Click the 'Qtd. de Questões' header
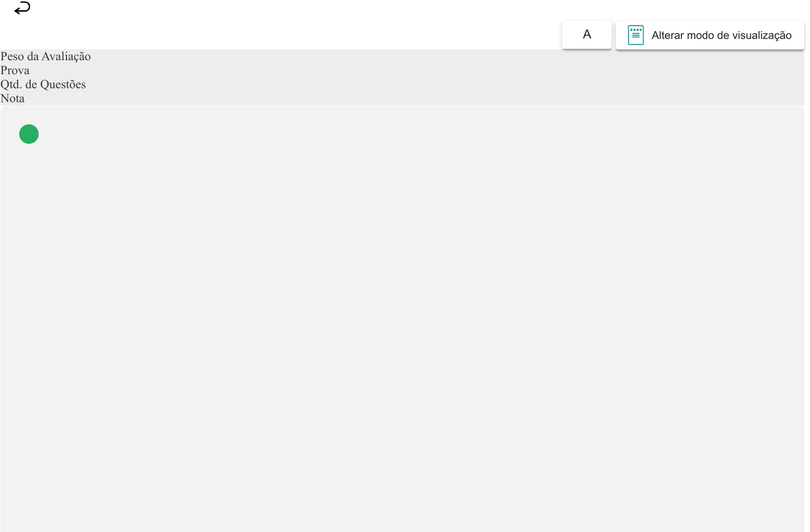 click(x=43, y=85)
